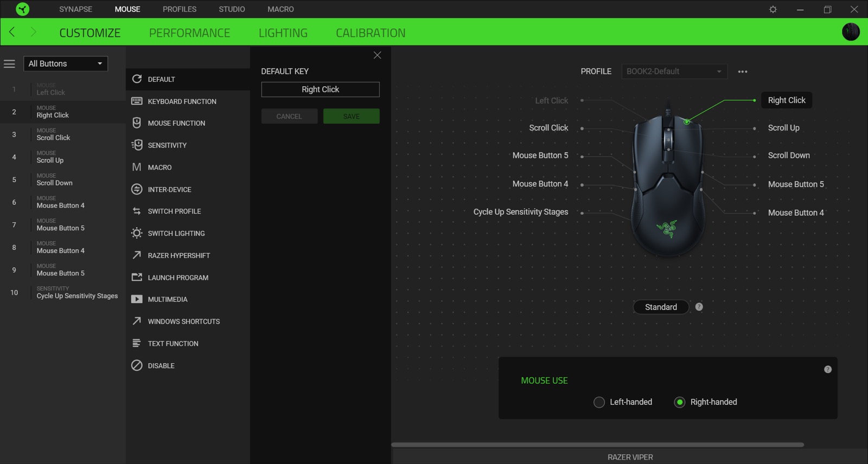Open the profile three-dots options menu

[x=743, y=72]
